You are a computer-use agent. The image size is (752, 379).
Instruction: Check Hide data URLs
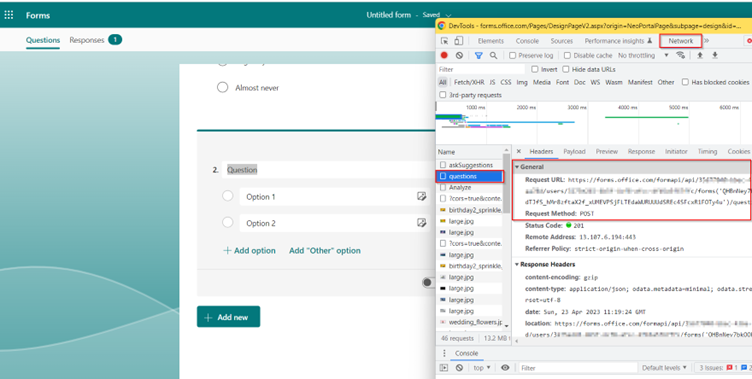[566, 70]
